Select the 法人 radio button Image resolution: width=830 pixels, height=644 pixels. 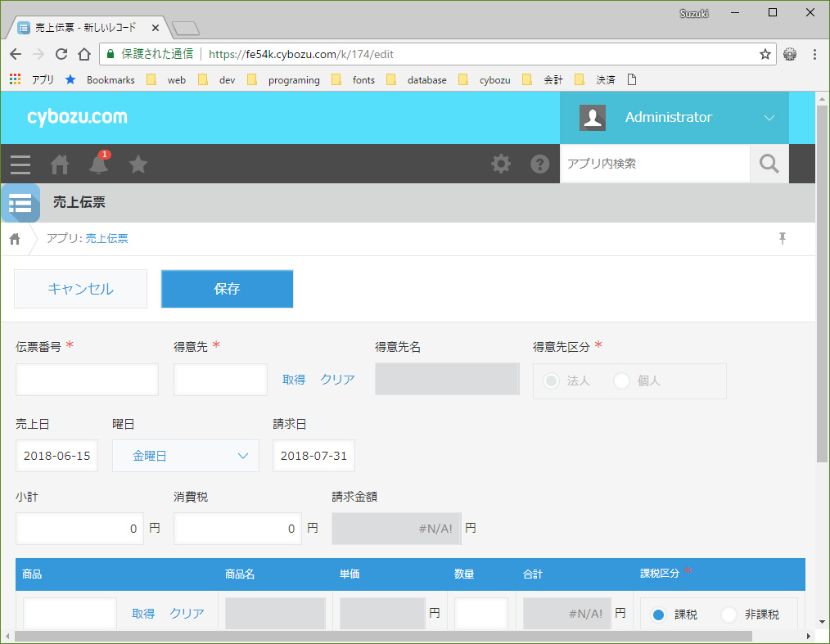(x=551, y=381)
